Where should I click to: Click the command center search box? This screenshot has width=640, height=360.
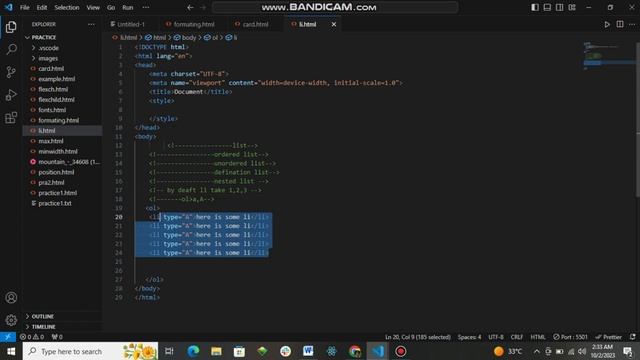click(335, 7)
